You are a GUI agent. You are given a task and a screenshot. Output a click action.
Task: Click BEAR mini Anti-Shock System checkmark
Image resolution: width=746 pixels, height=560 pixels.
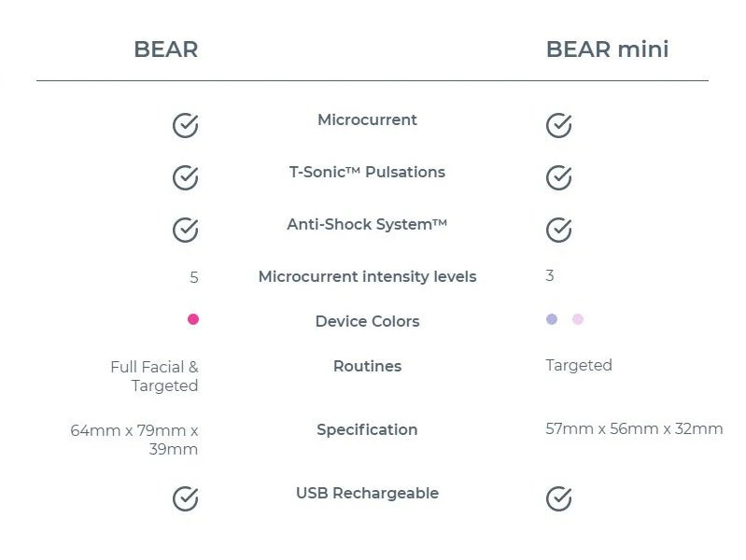coord(558,230)
